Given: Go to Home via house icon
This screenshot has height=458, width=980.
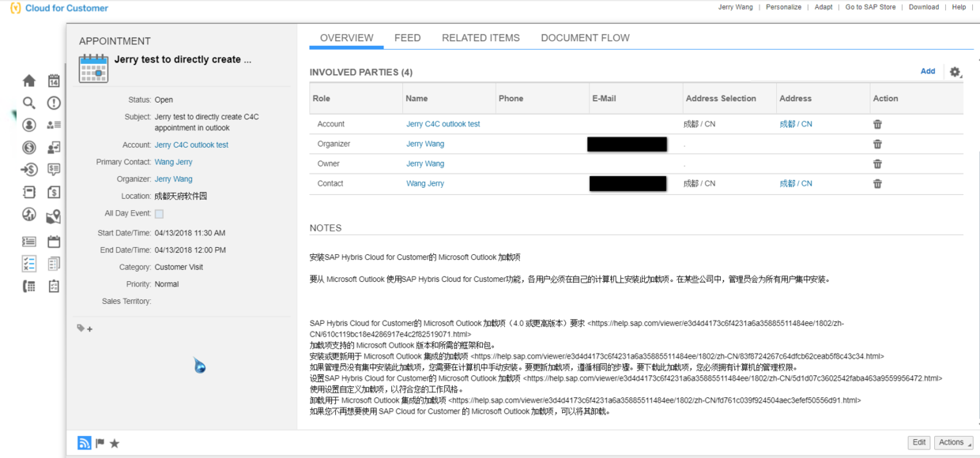Looking at the screenshot, I should click(x=29, y=81).
